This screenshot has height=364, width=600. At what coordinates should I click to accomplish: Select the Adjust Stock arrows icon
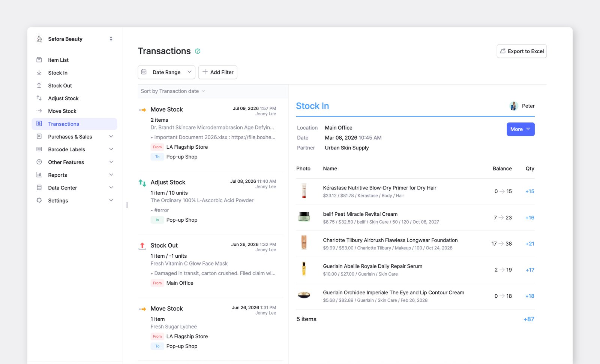[39, 98]
